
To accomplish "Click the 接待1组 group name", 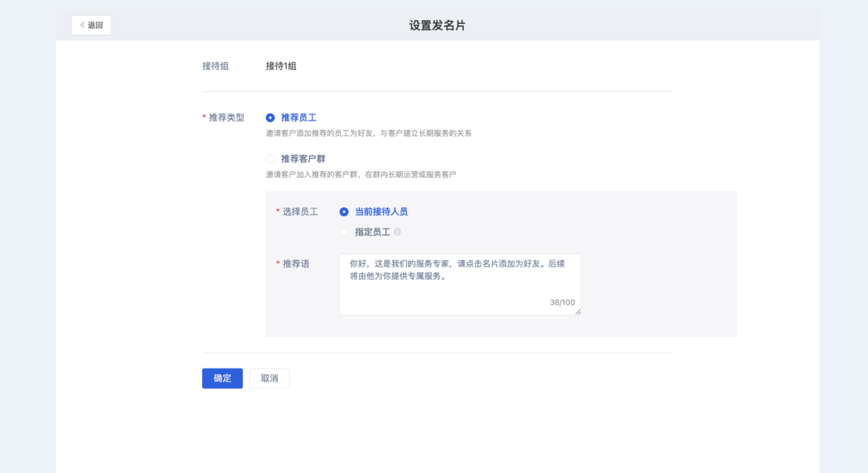I will tap(281, 66).
